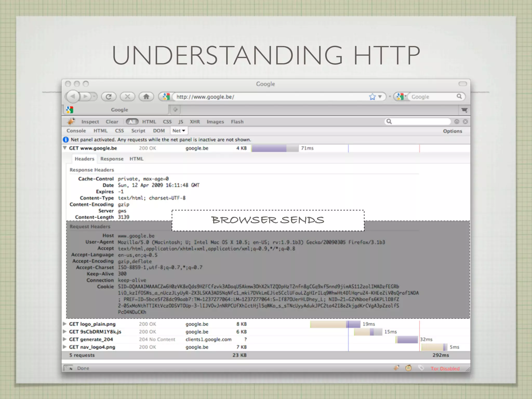Minimize Firebug with the circle arrow icon
The width and height of the screenshot is (532, 399).
[457, 122]
